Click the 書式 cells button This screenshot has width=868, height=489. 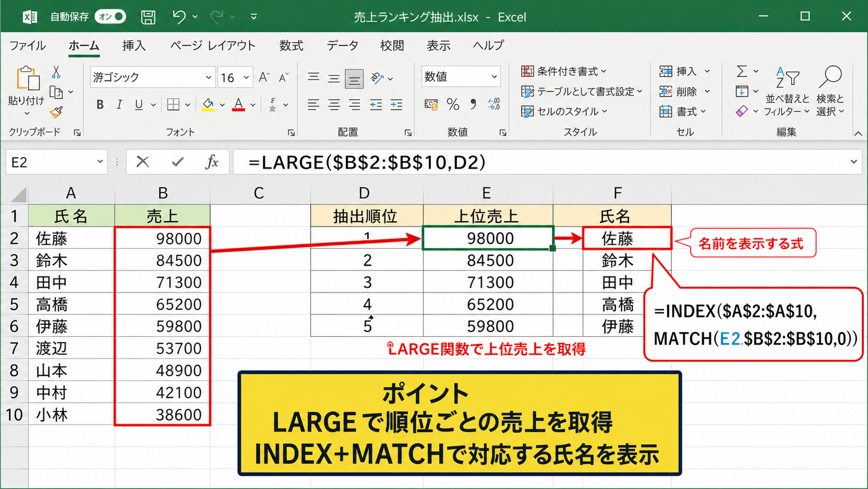pyautogui.click(x=683, y=111)
